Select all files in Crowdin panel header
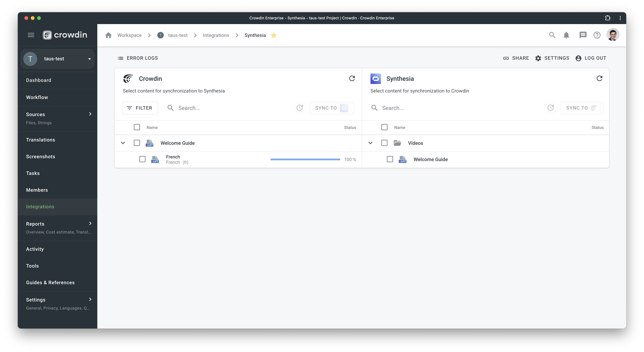This screenshot has height=352, width=644. coord(137,127)
